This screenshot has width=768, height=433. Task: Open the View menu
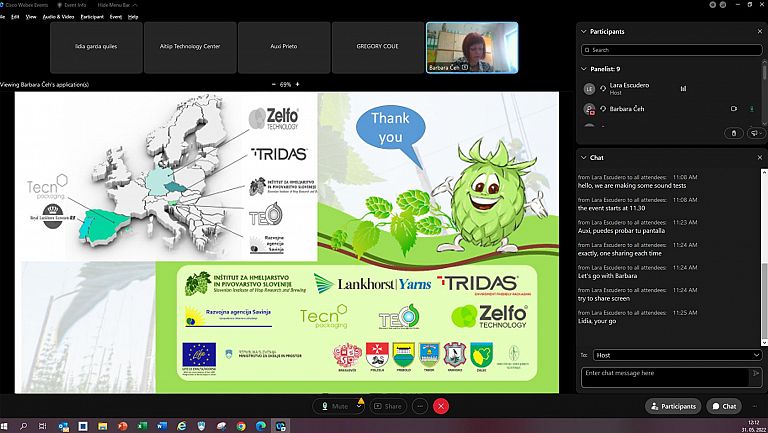[31, 17]
